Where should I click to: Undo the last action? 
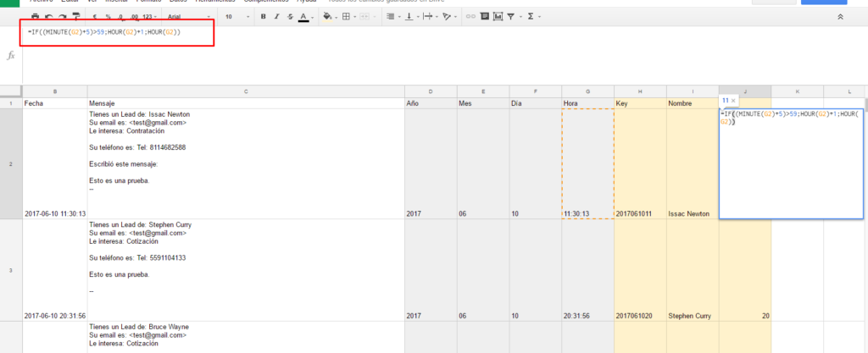48,17
